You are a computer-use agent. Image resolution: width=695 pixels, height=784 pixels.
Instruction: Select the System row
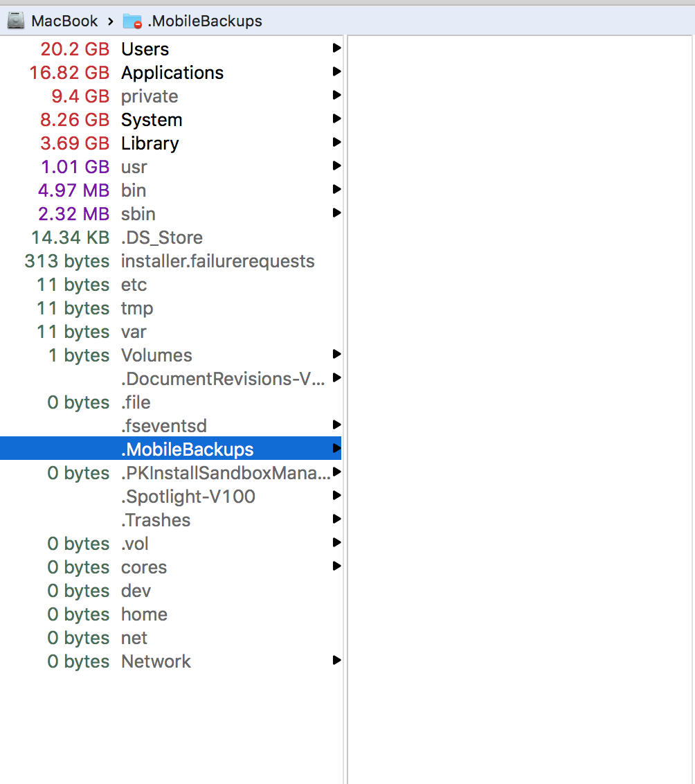click(171, 120)
